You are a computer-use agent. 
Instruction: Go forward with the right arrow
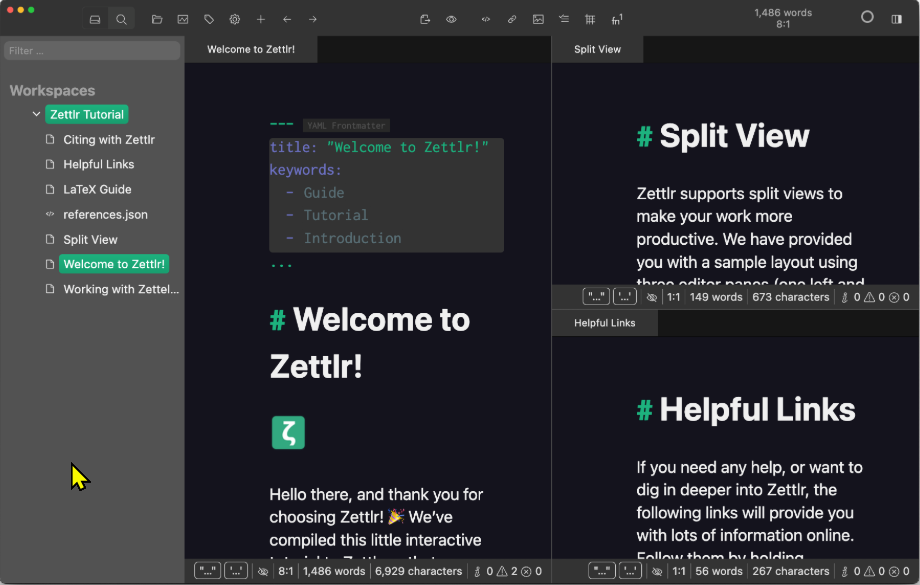pyautogui.click(x=313, y=19)
